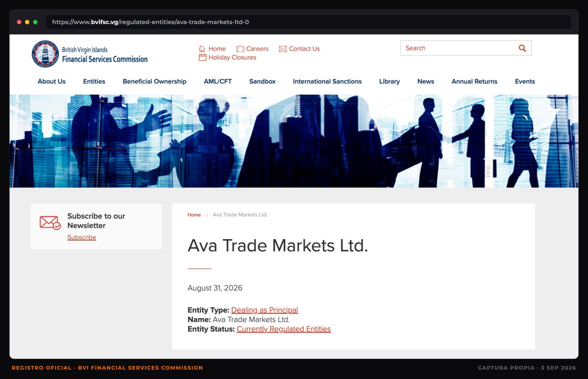Click the August 31, 2026 date text

(x=215, y=288)
